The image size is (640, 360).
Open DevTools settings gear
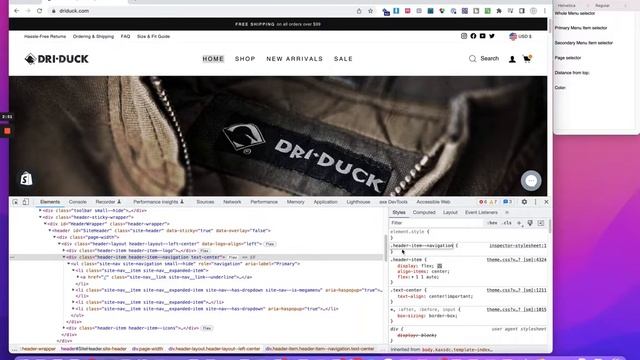point(524,202)
